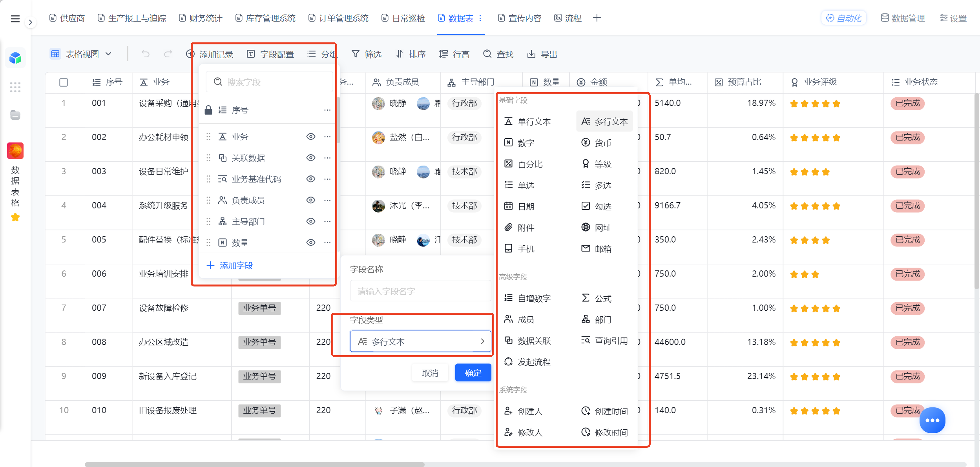
Task: Switch to the 财务统计 tab
Action: [201, 18]
